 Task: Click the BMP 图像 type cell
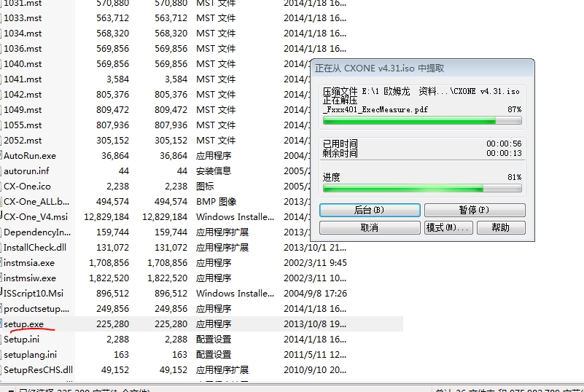[217, 202]
